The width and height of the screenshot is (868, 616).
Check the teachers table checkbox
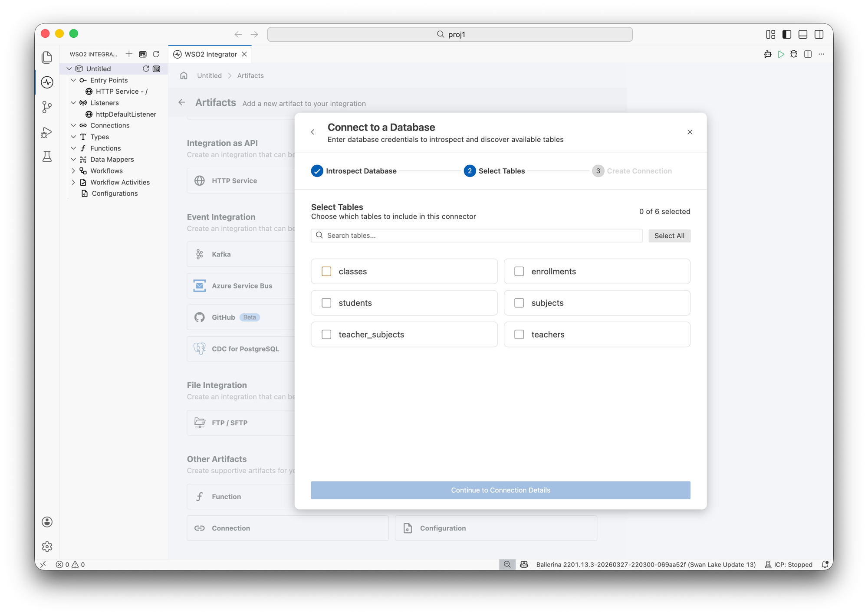click(519, 334)
